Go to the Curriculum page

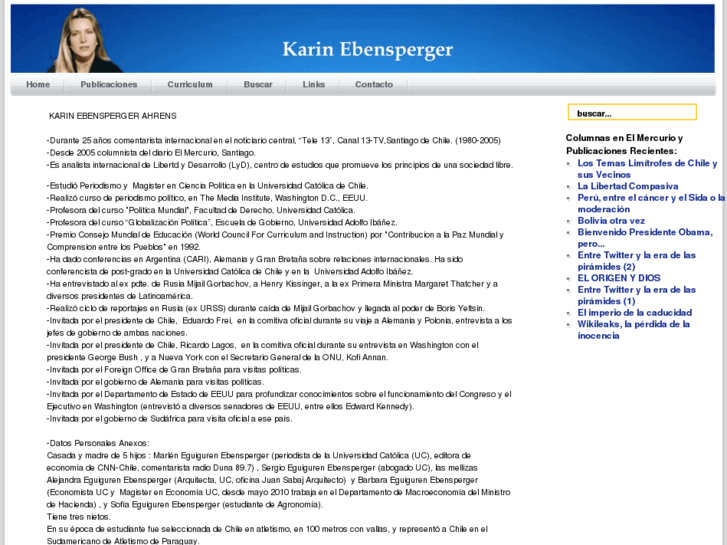[190, 84]
